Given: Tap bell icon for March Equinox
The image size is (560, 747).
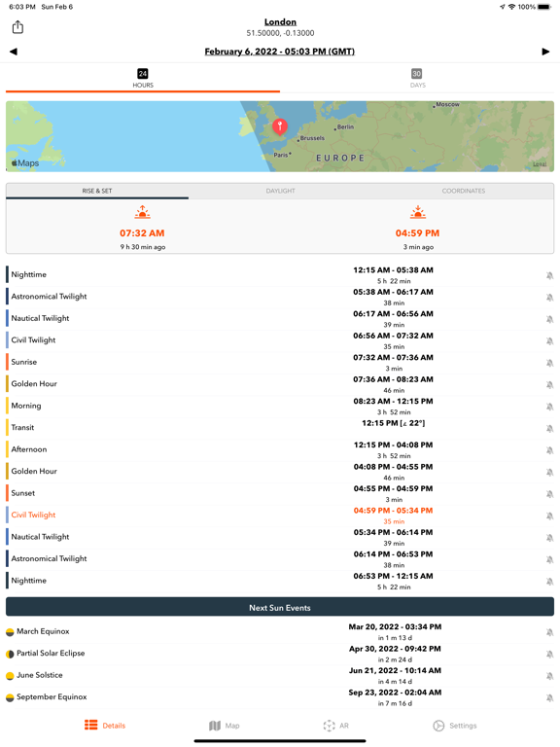Looking at the screenshot, I should [x=549, y=632].
